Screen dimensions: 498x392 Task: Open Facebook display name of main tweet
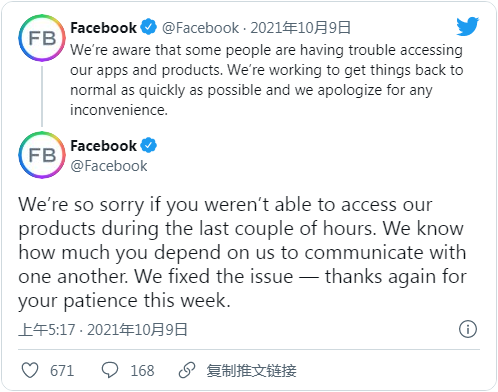[x=103, y=146]
